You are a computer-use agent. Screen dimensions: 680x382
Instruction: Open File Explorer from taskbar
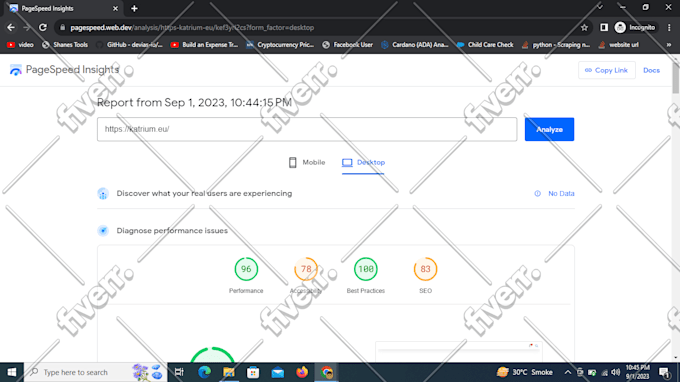point(229,372)
